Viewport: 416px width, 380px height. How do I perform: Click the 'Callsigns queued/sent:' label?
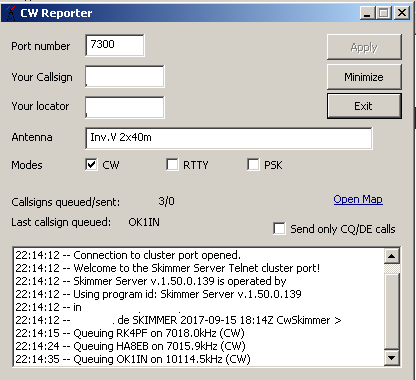(66, 202)
